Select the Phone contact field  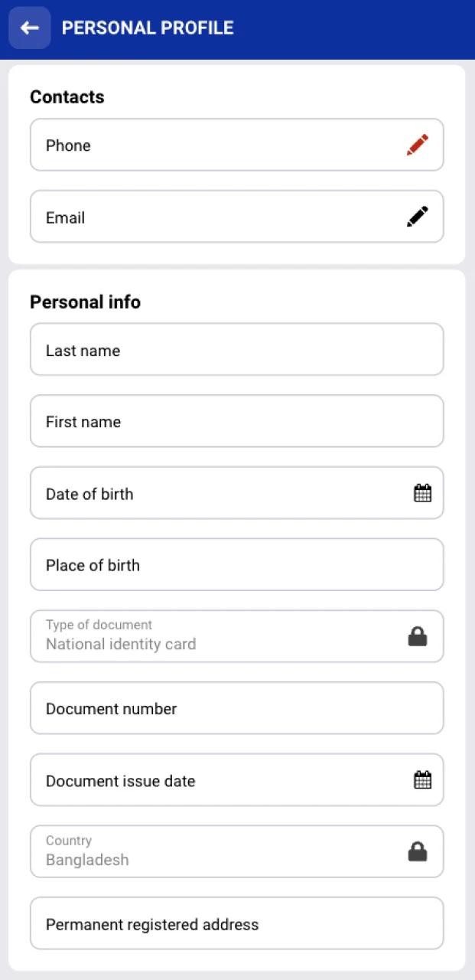click(x=214, y=145)
